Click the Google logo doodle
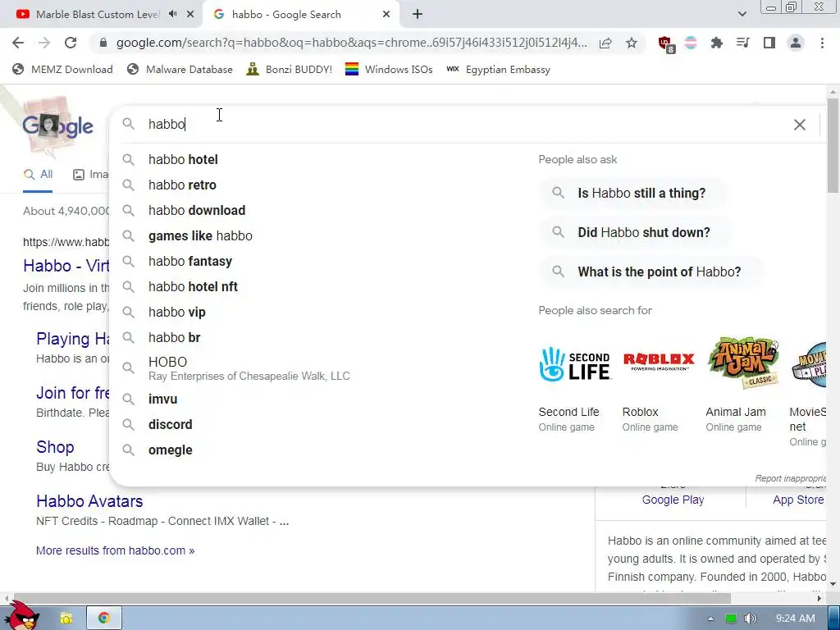Image resolution: width=840 pixels, height=630 pixels. [x=57, y=126]
